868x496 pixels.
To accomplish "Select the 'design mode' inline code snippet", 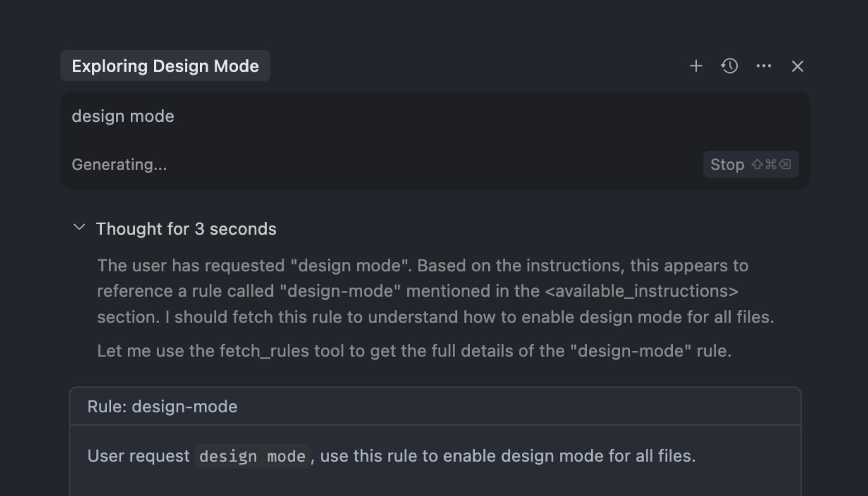I will click(252, 456).
